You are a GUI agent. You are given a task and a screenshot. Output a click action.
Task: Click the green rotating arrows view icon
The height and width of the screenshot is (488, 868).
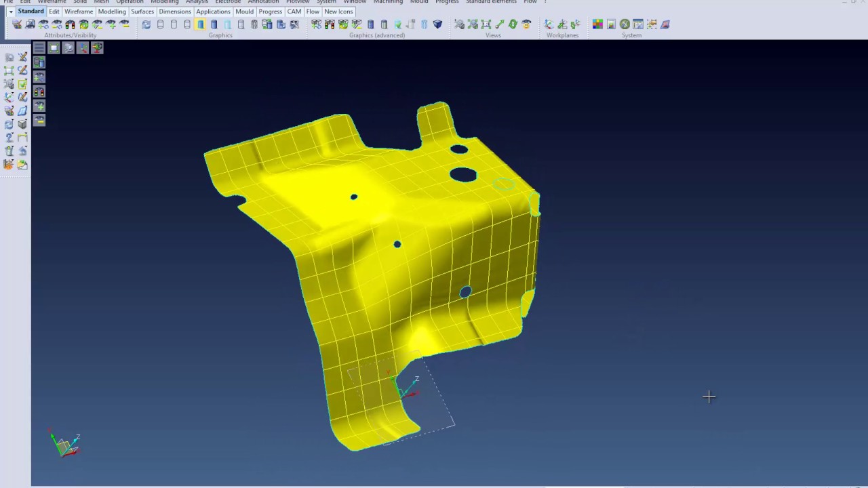pos(513,24)
